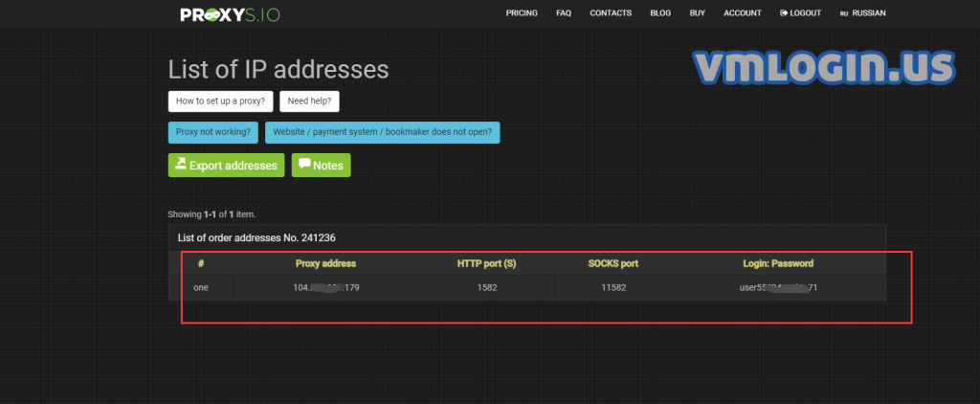Open the Notes button
The height and width of the screenshot is (404, 980).
click(322, 165)
